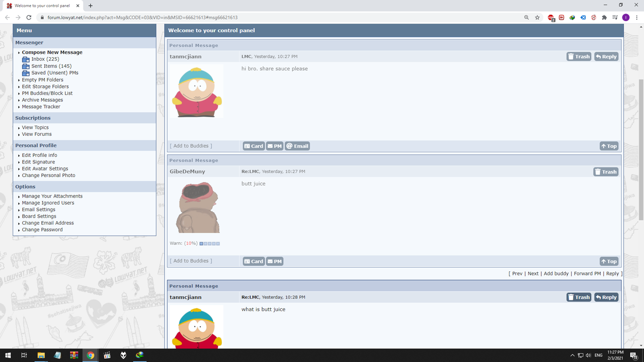Open File Explorer from taskbar
This screenshot has height=362, width=644.
[x=41, y=355]
